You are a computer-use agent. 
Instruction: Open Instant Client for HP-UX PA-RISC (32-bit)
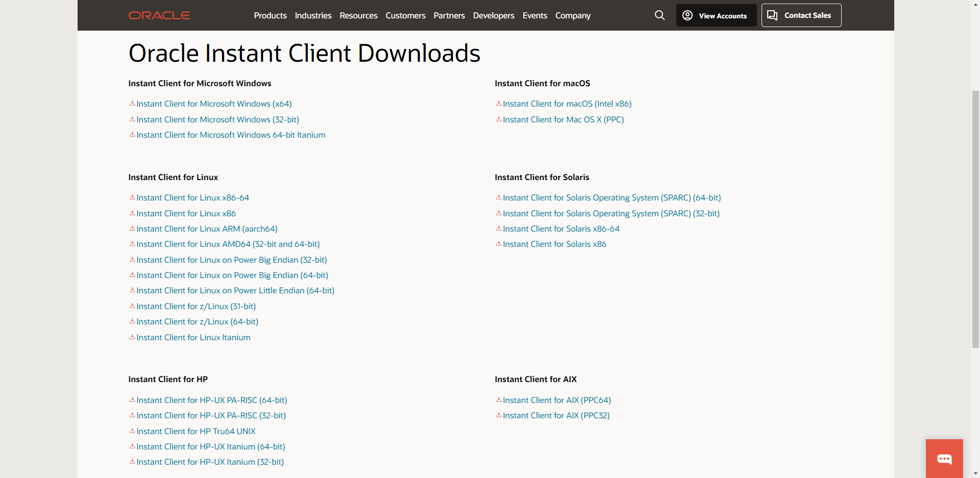click(211, 415)
